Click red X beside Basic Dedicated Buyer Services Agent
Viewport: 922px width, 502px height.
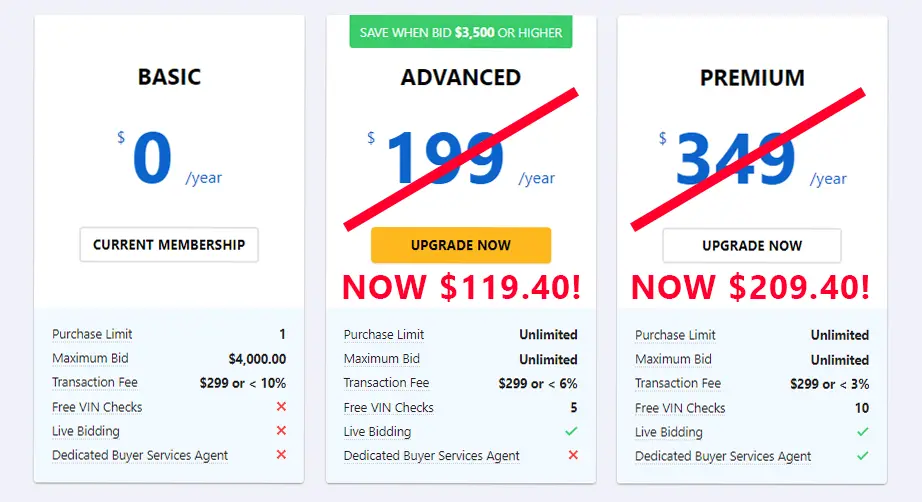pos(281,454)
